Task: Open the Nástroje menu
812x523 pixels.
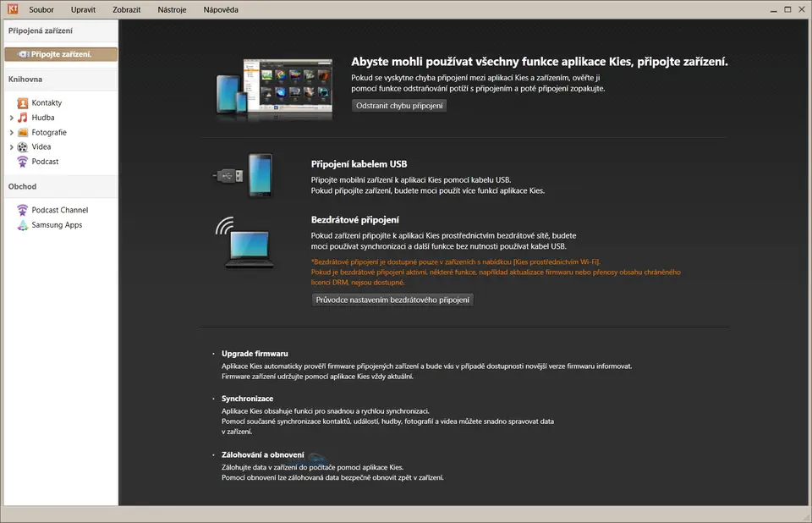Action: (x=172, y=10)
